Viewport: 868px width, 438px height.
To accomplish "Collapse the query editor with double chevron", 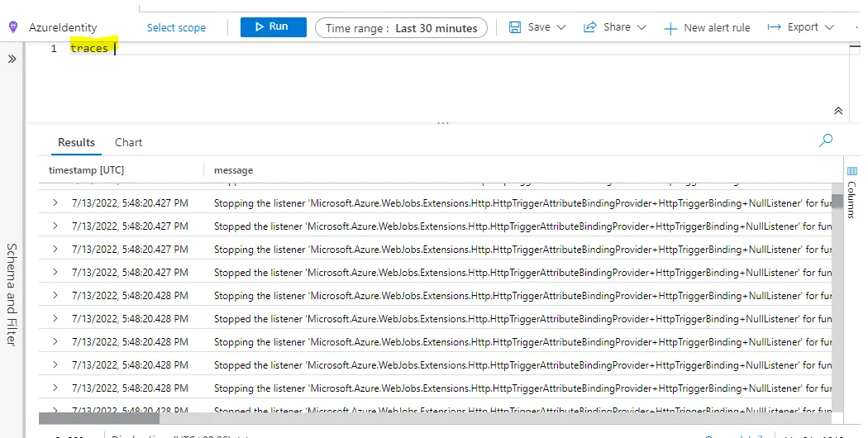I will [838, 111].
